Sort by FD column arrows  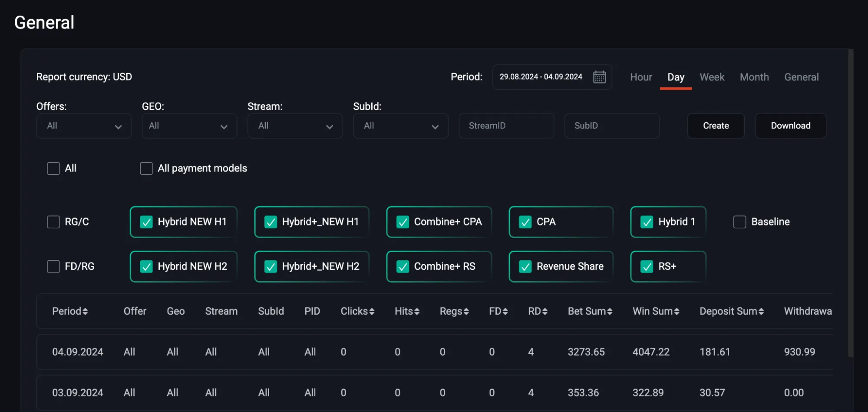tap(505, 311)
